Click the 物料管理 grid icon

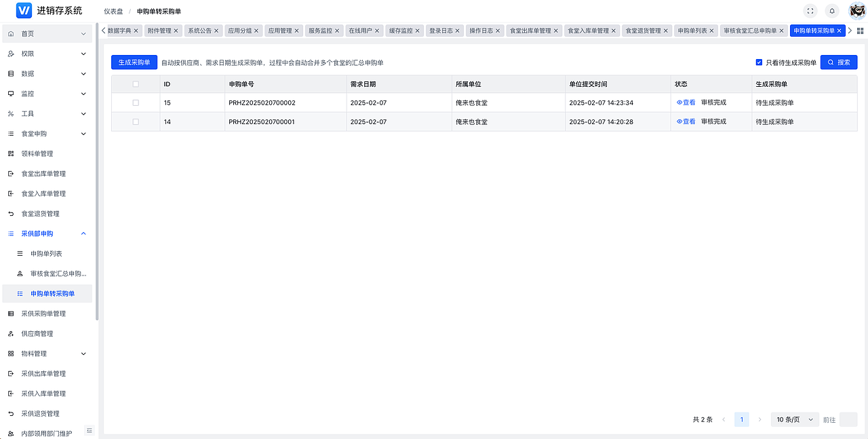[11, 354]
